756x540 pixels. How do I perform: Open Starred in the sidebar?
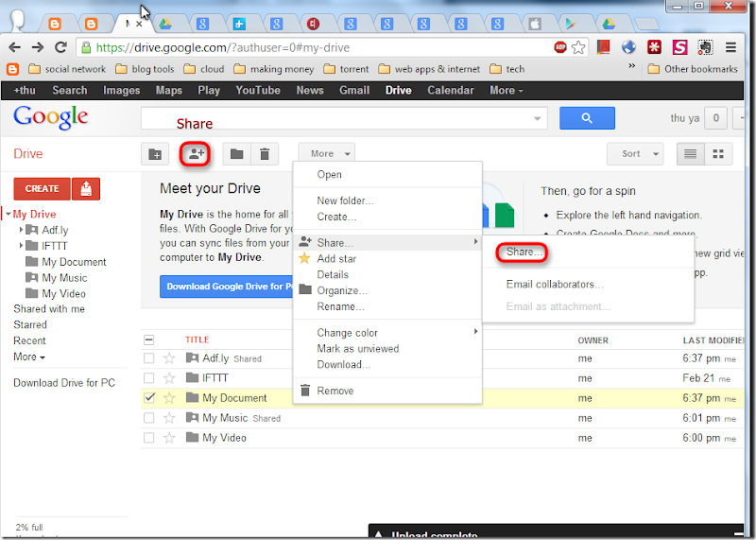(x=30, y=324)
